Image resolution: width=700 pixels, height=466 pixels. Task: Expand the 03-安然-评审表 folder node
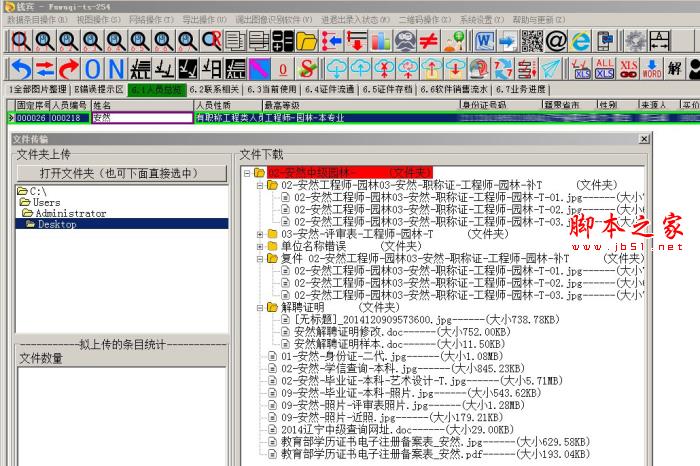point(260,234)
